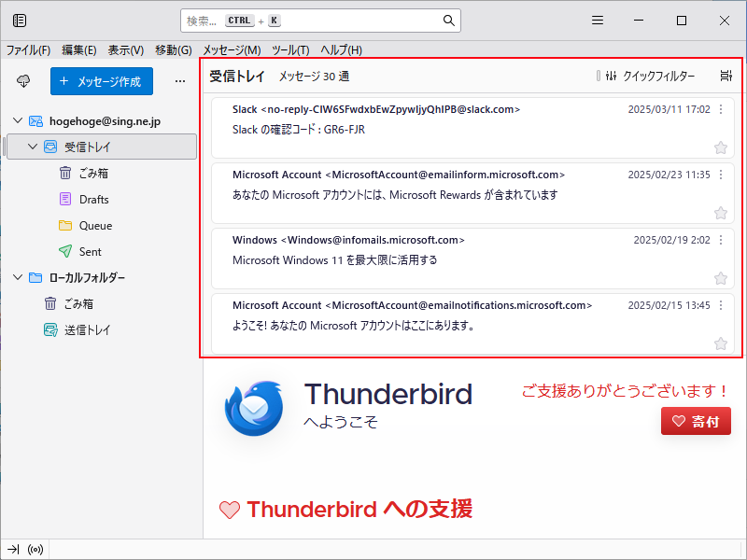747x560 pixels.
Task: Click the global search field
Action: (x=320, y=21)
